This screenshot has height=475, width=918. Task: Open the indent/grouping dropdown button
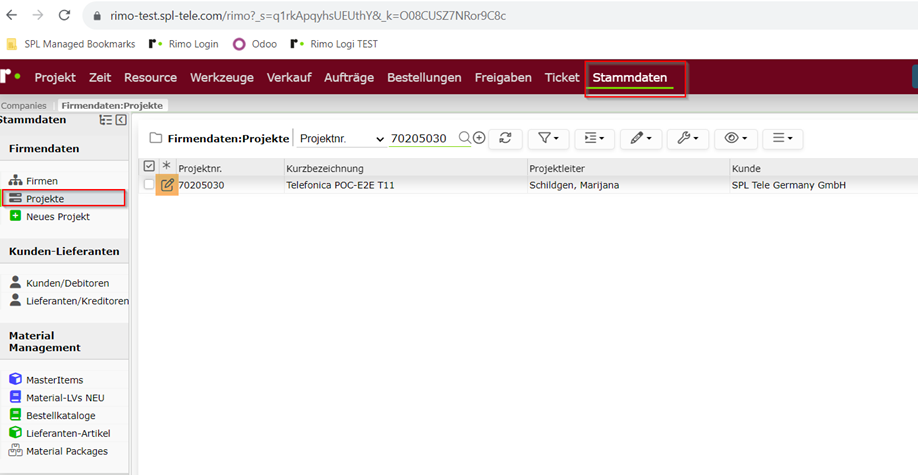[594, 138]
